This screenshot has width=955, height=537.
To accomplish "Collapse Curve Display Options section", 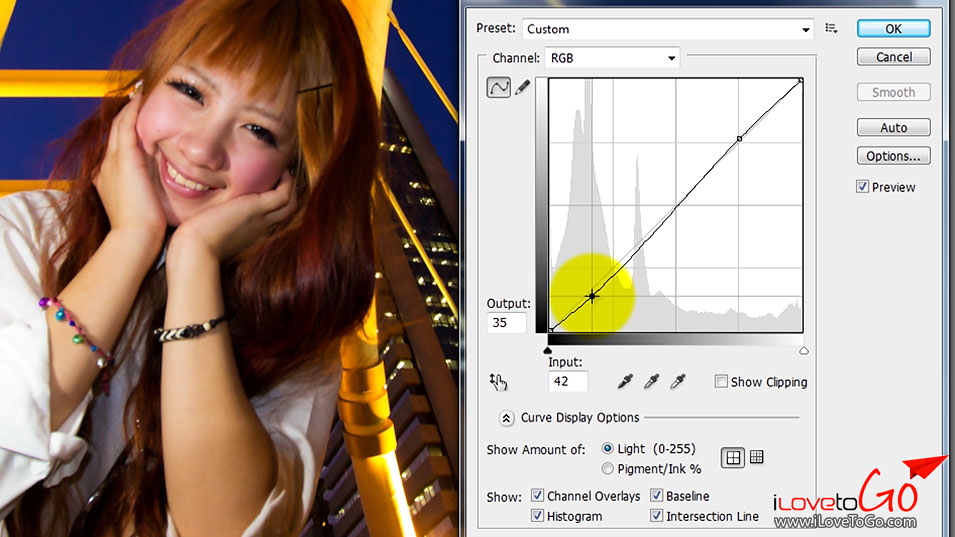I will [x=506, y=418].
